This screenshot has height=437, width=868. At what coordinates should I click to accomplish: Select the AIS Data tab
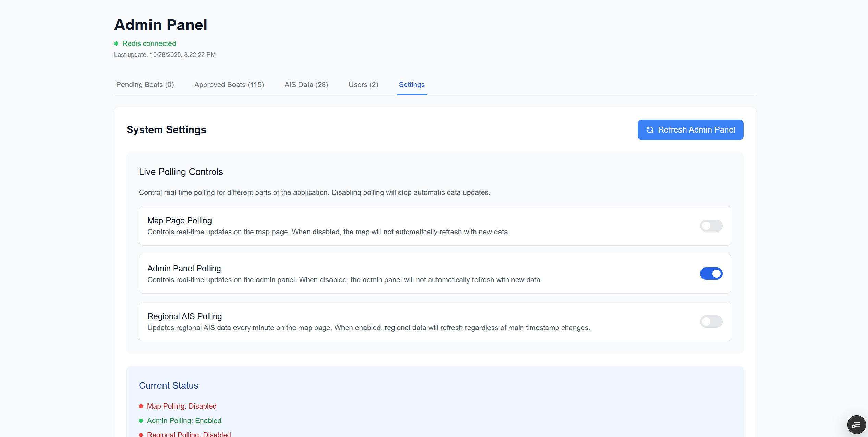[x=306, y=85]
